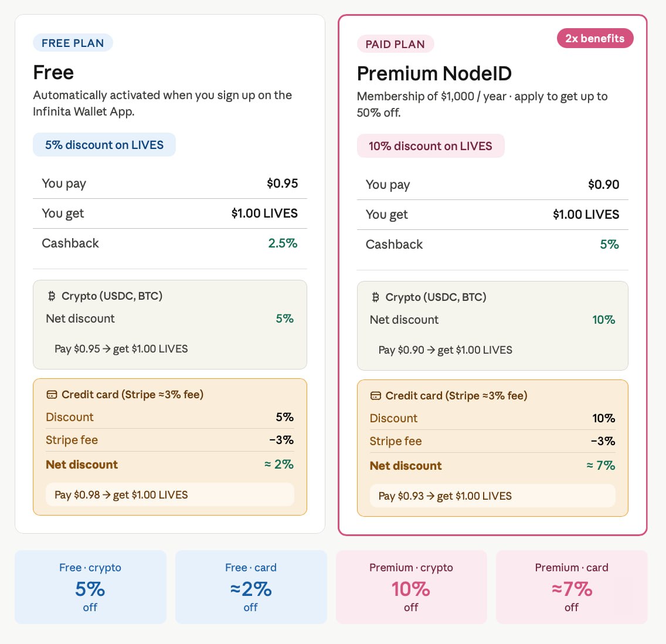Click the Free plan Stripe fee row
Image resolution: width=666 pixels, height=644 pixels.
click(170, 440)
